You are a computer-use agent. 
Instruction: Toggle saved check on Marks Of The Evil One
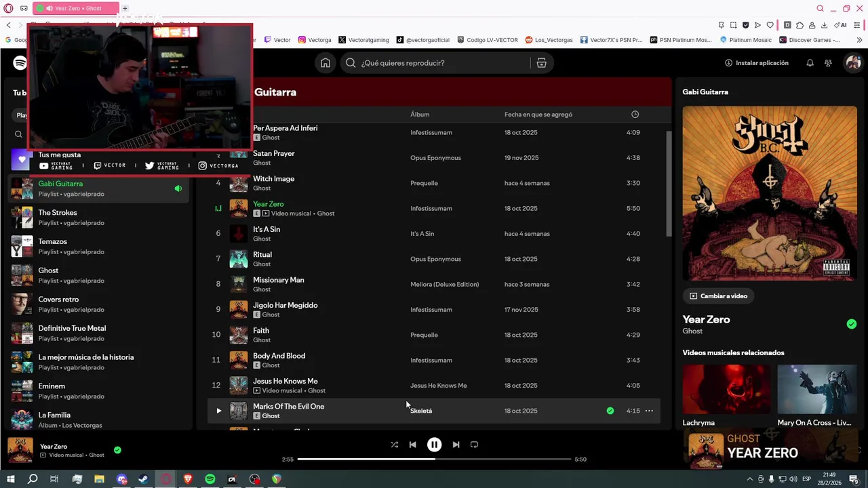click(610, 411)
